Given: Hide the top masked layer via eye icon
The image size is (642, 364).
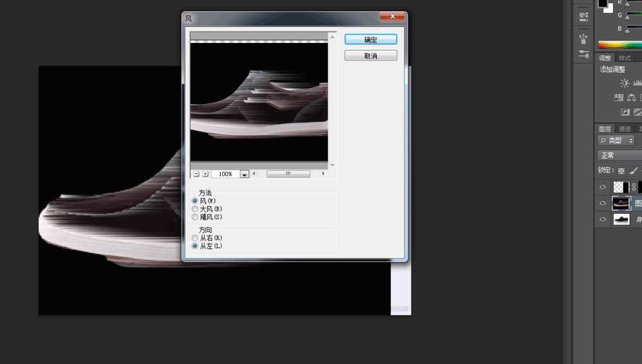Looking at the screenshot, I should [x=602, y=187].
